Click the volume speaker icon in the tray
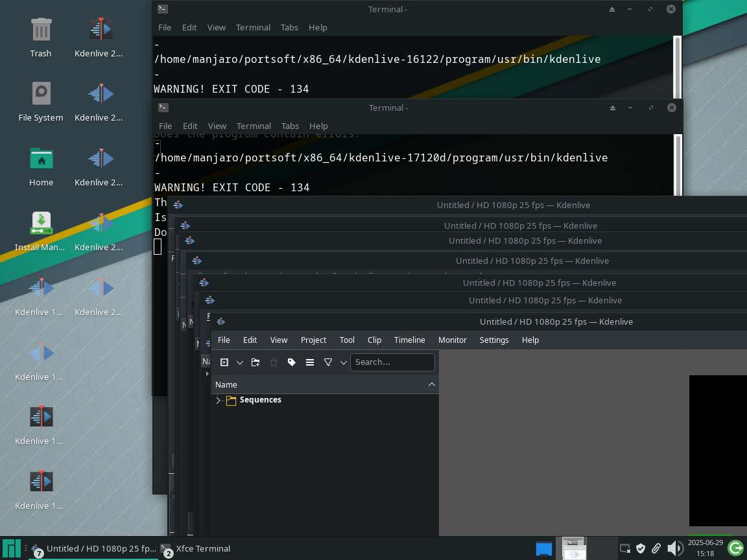The width and height of the screenshot is (747, 560). [674, 548]
